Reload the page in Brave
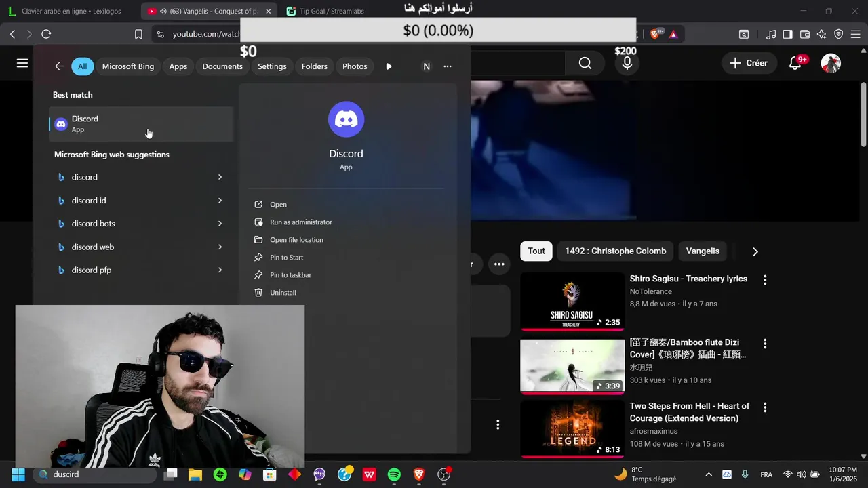 [46, 34]
